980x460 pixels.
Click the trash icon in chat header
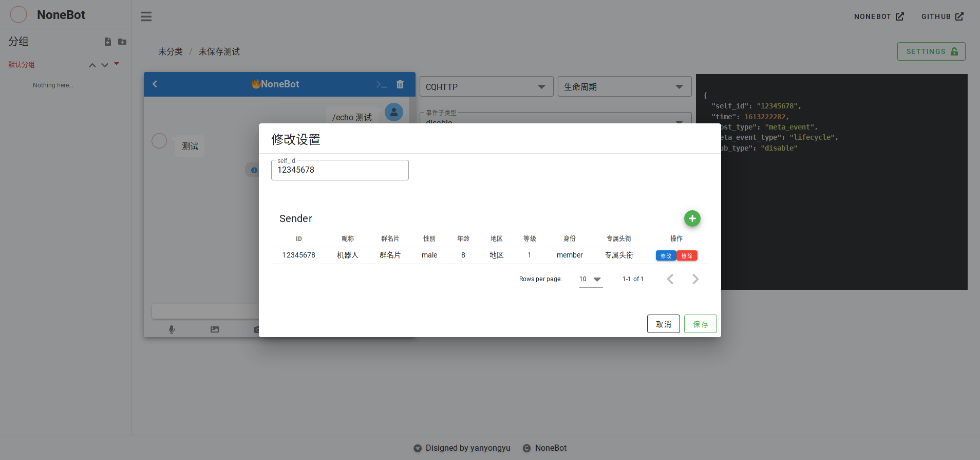click(x=400, y=84)
